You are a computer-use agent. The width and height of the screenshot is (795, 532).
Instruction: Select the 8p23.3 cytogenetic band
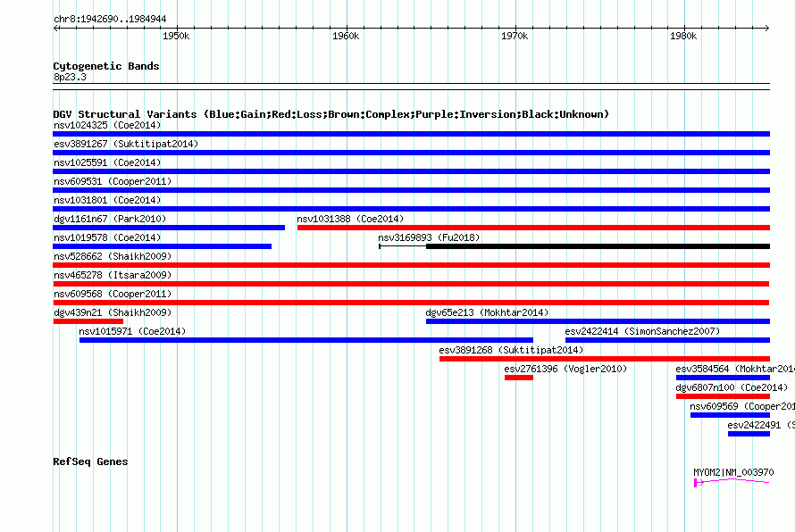411,87
